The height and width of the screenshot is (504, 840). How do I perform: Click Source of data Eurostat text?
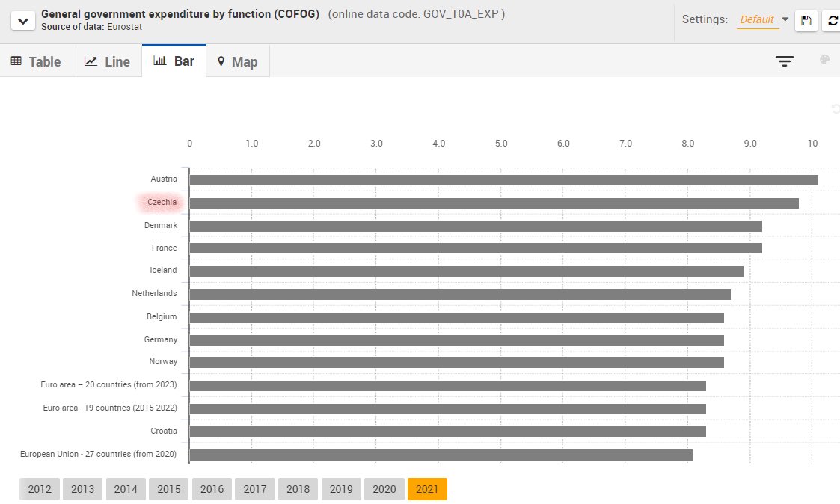coord(91,27)
